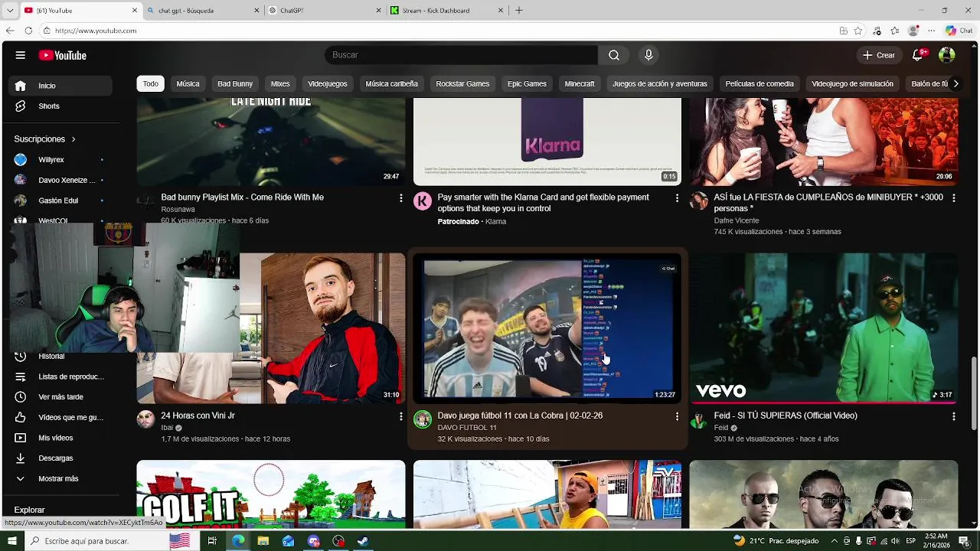Click the browser address bar

(436, 31)
